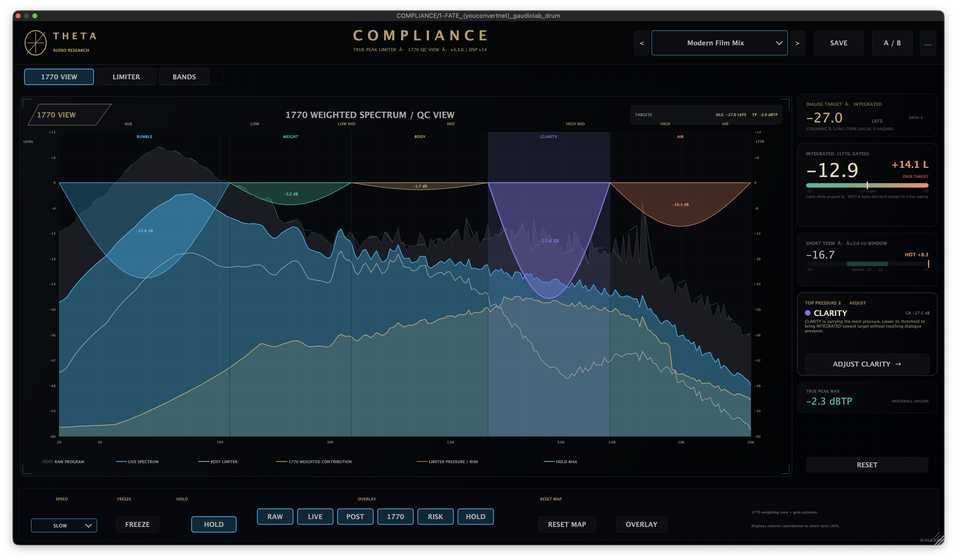Click the HOT +8.3 indicator

click(x=916, y=255)
